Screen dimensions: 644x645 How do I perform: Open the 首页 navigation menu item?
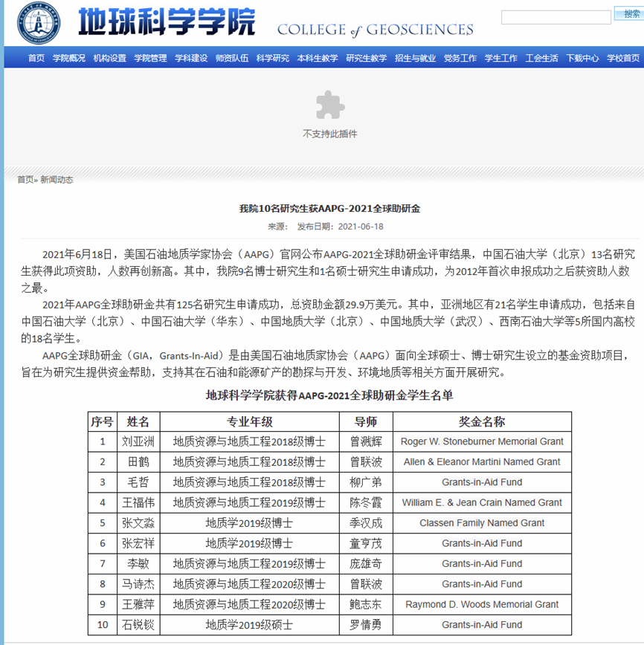tap(36, 58)
